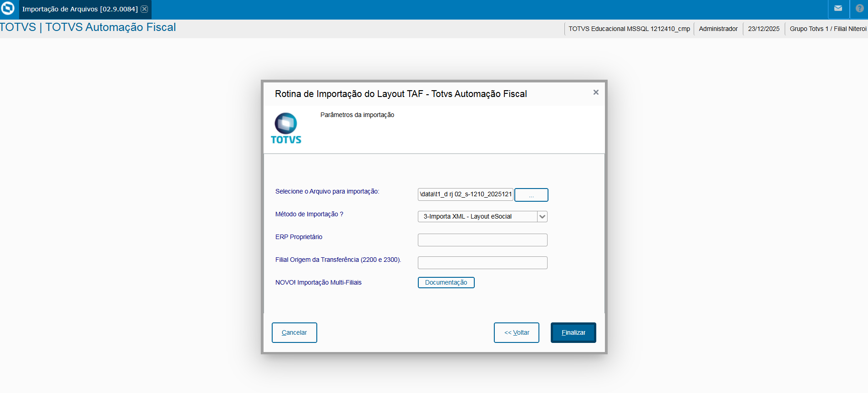
Task: Close the import routine dialog
Action: (x=596, y=92)
